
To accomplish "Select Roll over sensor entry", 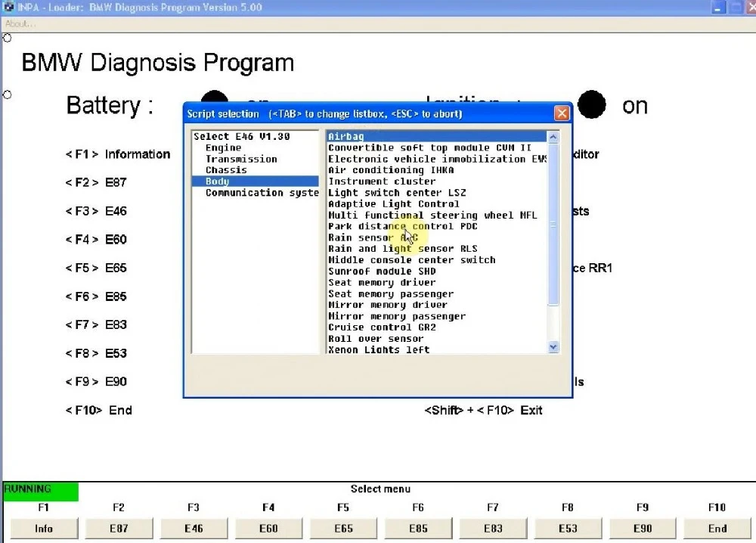I will click(437, 339).
